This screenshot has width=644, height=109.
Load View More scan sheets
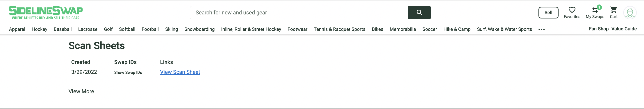click(81, 91)
